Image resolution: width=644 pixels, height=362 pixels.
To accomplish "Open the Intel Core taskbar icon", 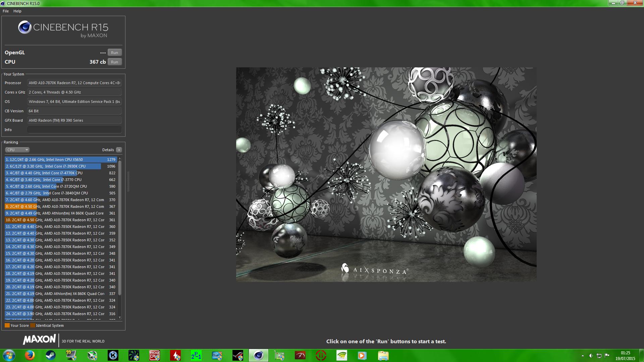I will click(217, 356).
